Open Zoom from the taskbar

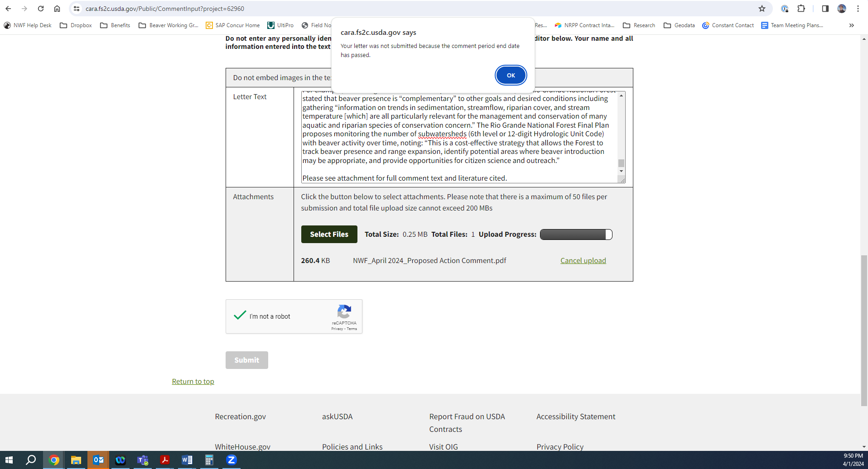click(x=231, y=460)
